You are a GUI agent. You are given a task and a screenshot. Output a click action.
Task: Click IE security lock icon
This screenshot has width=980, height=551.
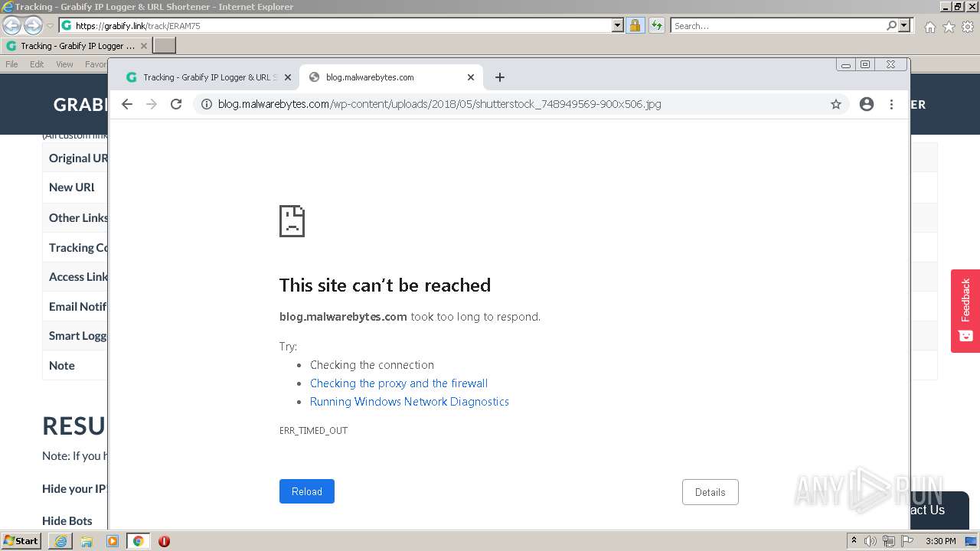point(635,26)
